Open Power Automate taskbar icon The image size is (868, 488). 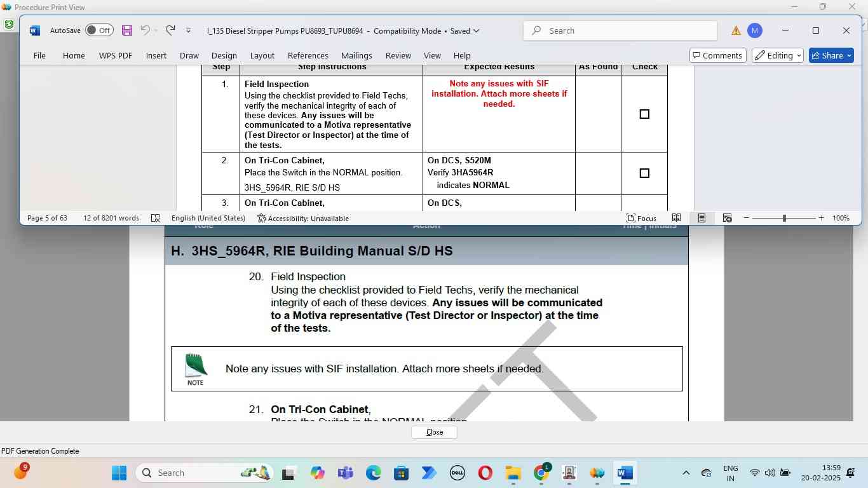429,473
